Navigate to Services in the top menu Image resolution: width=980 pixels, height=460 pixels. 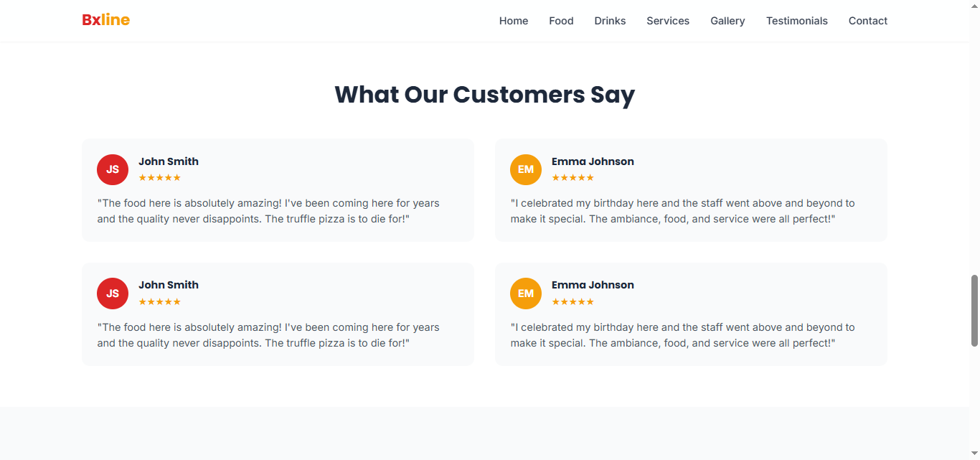(668, 21)
